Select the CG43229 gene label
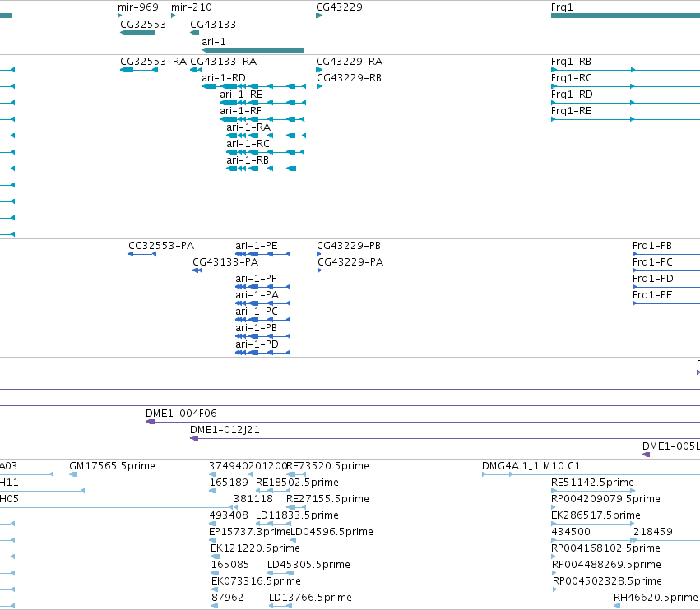The width and height of the screenshot is (700, 610). click(339, 7)
